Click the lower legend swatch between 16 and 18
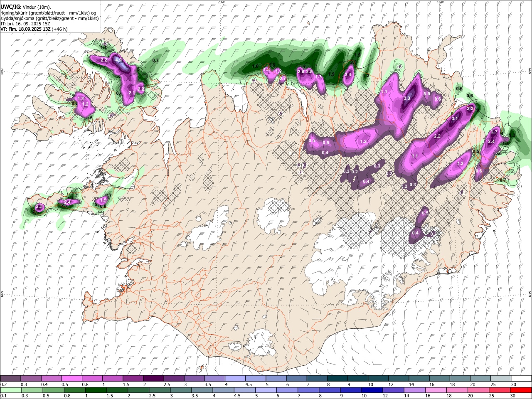The height and width of the screenshot is (399, 532). tap(436, 390)
